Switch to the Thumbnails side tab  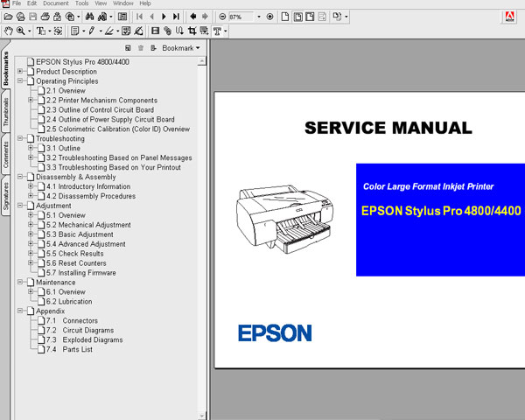click(x=6, y=112)
